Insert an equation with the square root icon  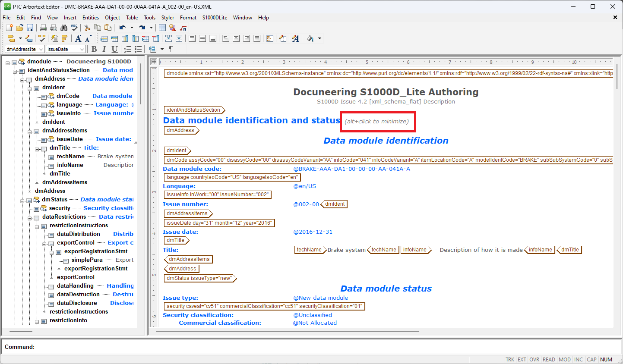pyautogui.click(x=183, y=28)
